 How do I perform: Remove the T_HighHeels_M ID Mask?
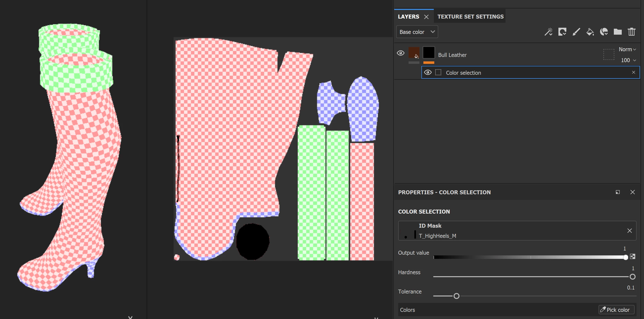[x=629, y=231]
